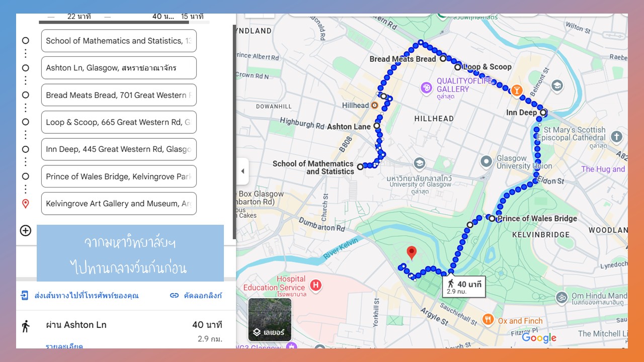644x362 pixels.
Task: Click the send-to-phone icon
Action: 25,295
